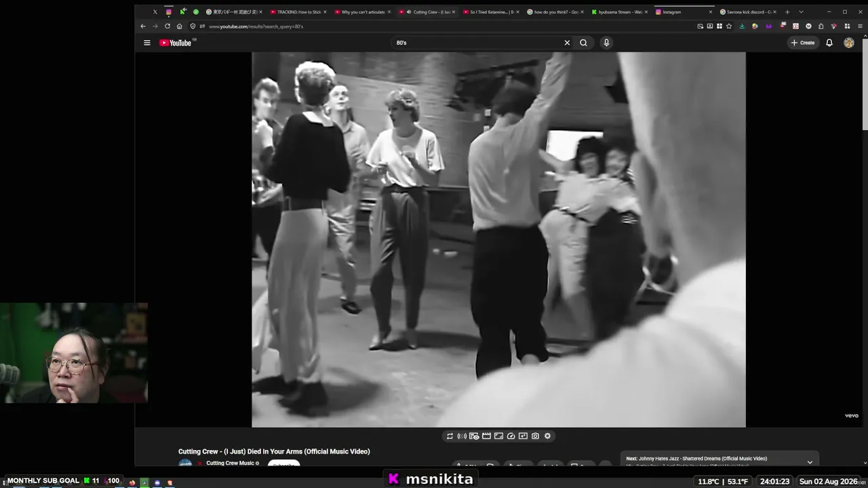Select the pinned Instagram tab icon
The height and width of the screenshot is (488, 868).
click(x=168, y=12)
